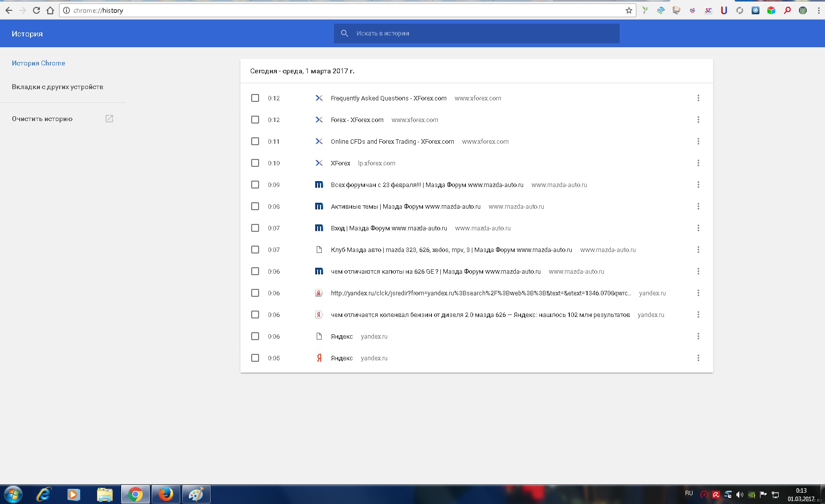This screenshot has width=825, height=504.
Task: Click the monitor screen extension icon
Action: [677, 10]
